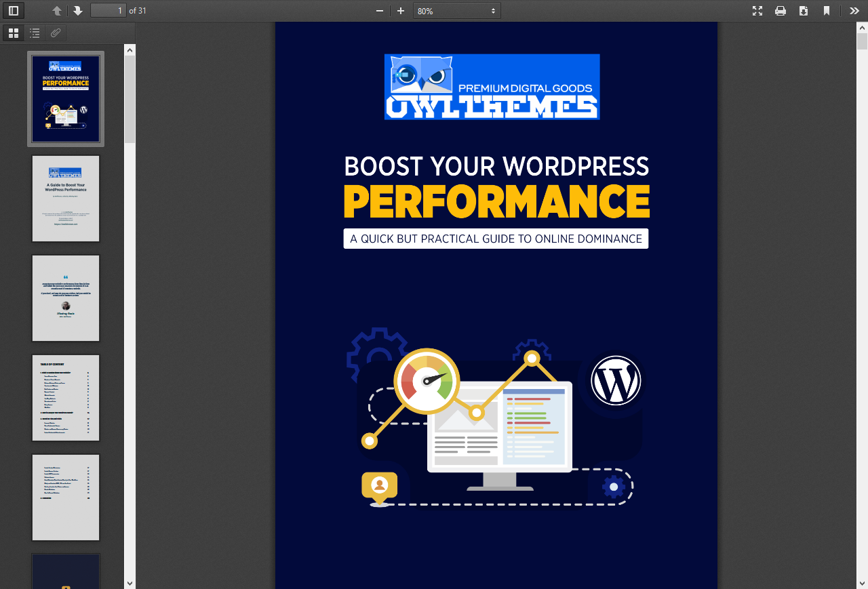
Task: Open the table of contents page thumbnail
Action: (x=65, y=398)
